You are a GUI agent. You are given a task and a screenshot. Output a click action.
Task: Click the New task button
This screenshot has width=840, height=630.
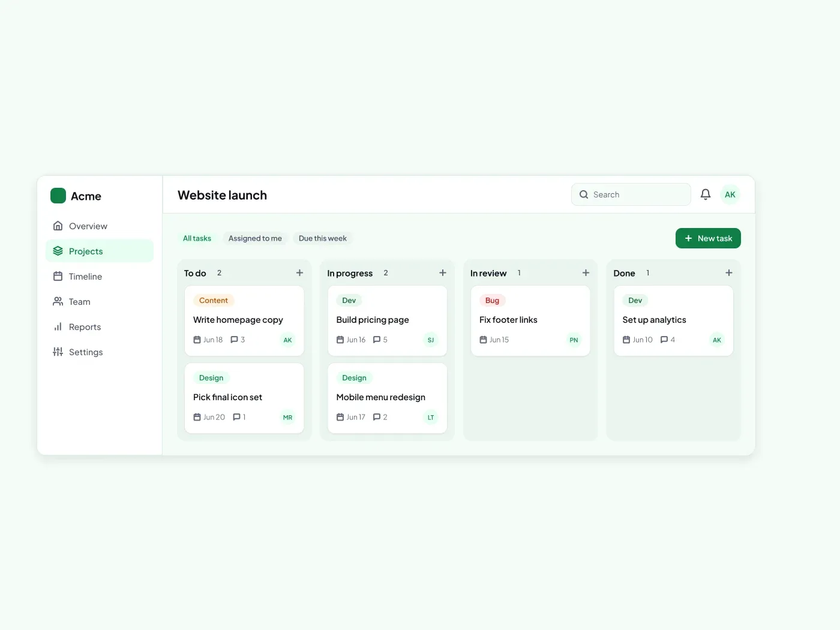(x=708, y=238)
